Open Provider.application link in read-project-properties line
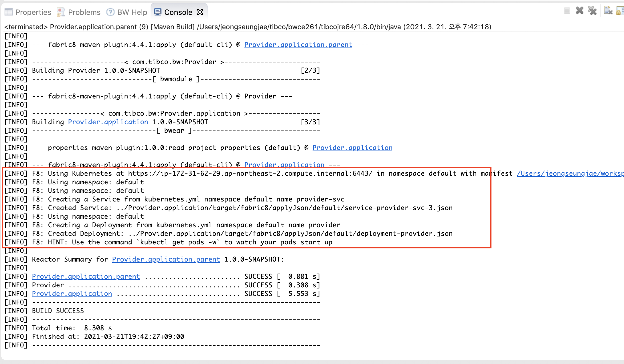Image resolution: width=624 pixels, height=364 pixels. click(352, 148)
